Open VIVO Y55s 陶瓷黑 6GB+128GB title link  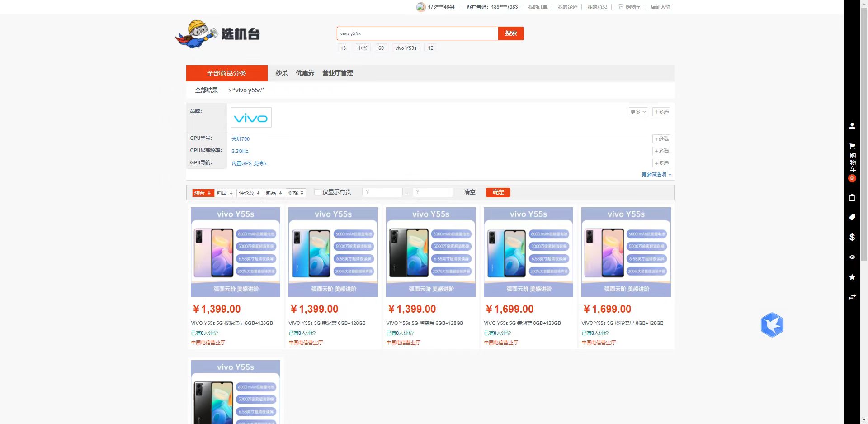pos(425,323)
